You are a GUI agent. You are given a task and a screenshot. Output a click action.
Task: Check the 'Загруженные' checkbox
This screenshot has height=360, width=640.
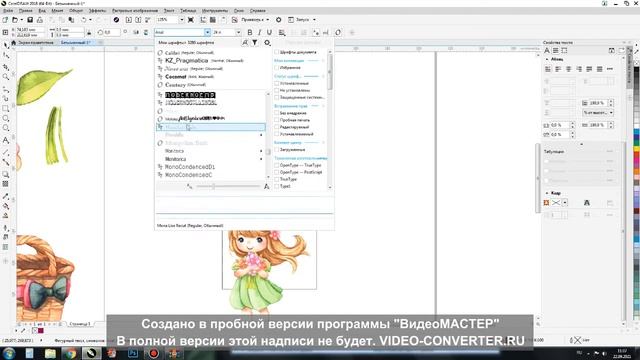pos(277,150)
